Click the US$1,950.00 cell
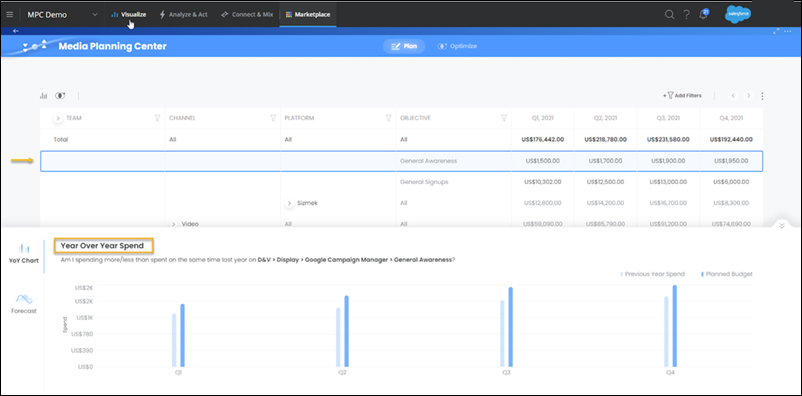The width and height of the screenshot is (802, 396). point(731,161)
